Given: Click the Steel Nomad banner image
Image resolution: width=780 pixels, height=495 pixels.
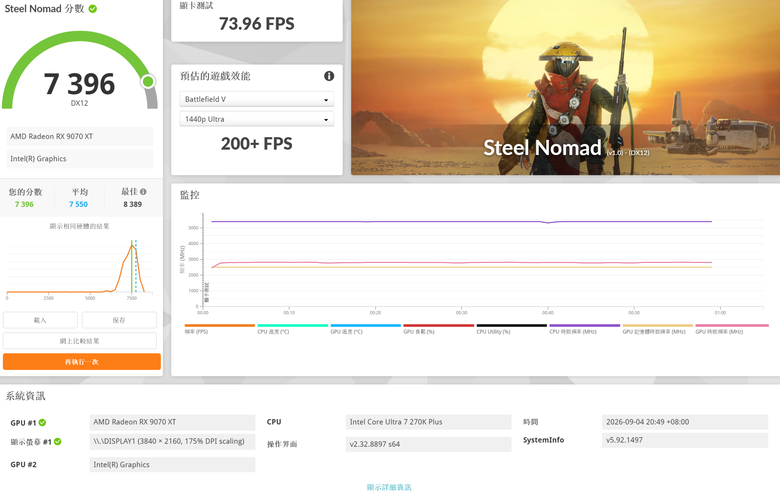Looking at the screenshot, I should click(x=566, y=87).
